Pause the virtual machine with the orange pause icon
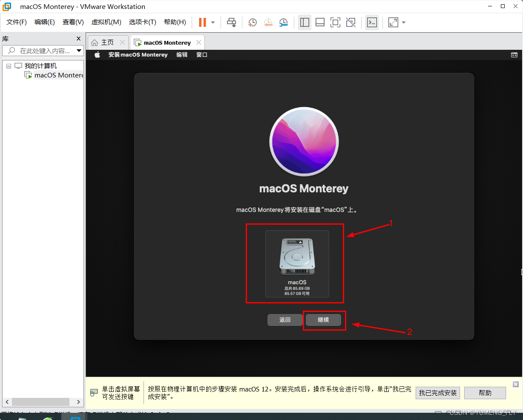523x420 pixels. pos(202,23)
